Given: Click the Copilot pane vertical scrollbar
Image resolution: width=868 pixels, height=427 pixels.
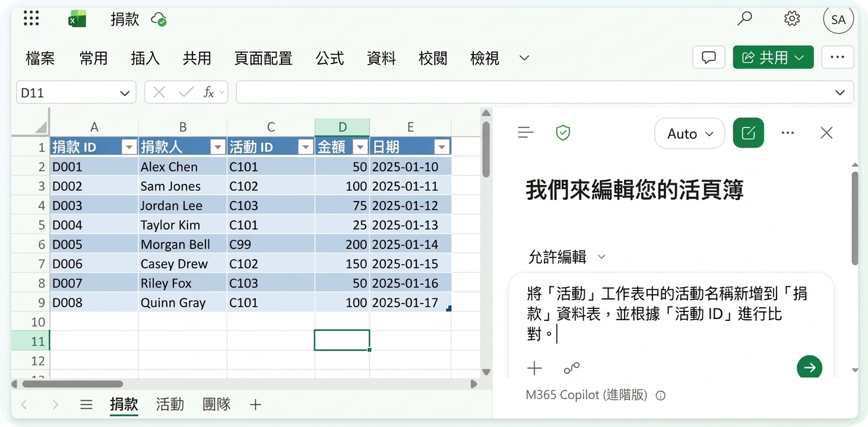Looking at the screenshot, I should click(855, 218).
